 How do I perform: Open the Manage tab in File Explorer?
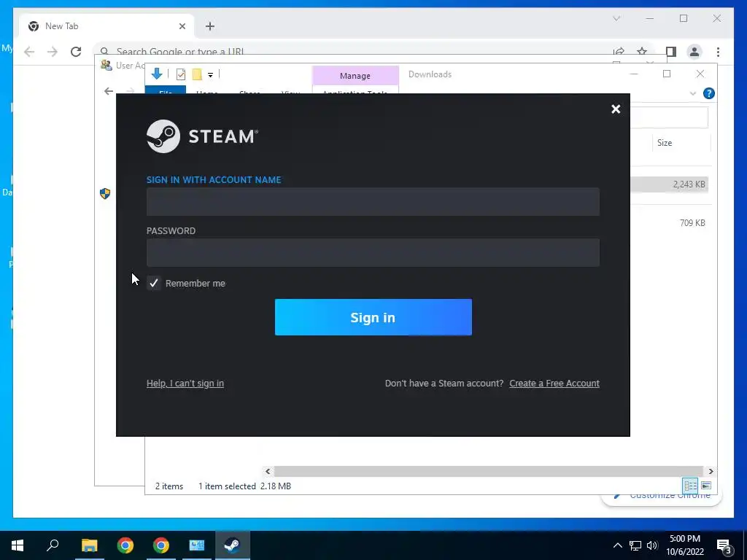tap(355, 75)
